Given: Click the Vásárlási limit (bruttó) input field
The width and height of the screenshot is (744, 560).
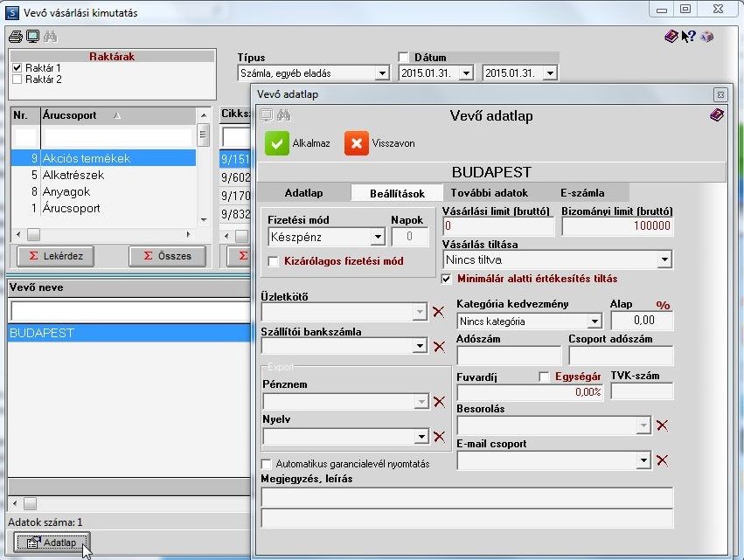Looking at the screenshot, I should point(498,226).
